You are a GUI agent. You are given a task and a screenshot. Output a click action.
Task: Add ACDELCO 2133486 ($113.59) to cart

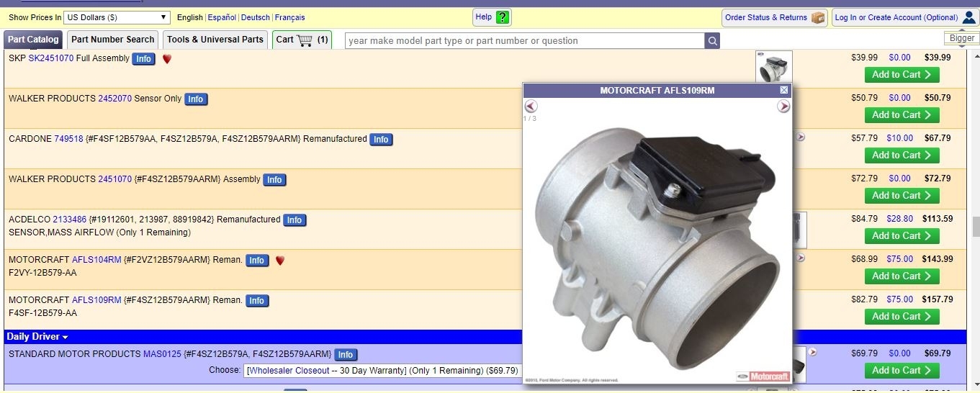click(902, 236)
